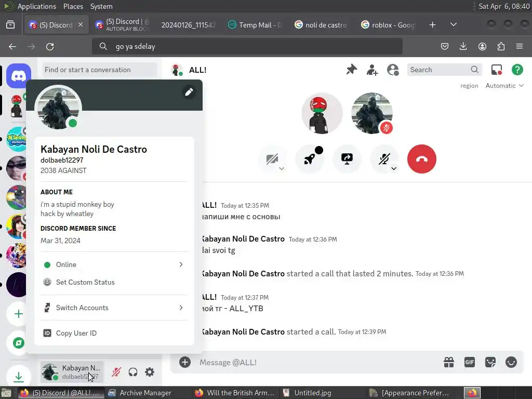Screen dimensions: 532x399
Task: Select ALL! avatar in call view
Action: click(322, 113)
